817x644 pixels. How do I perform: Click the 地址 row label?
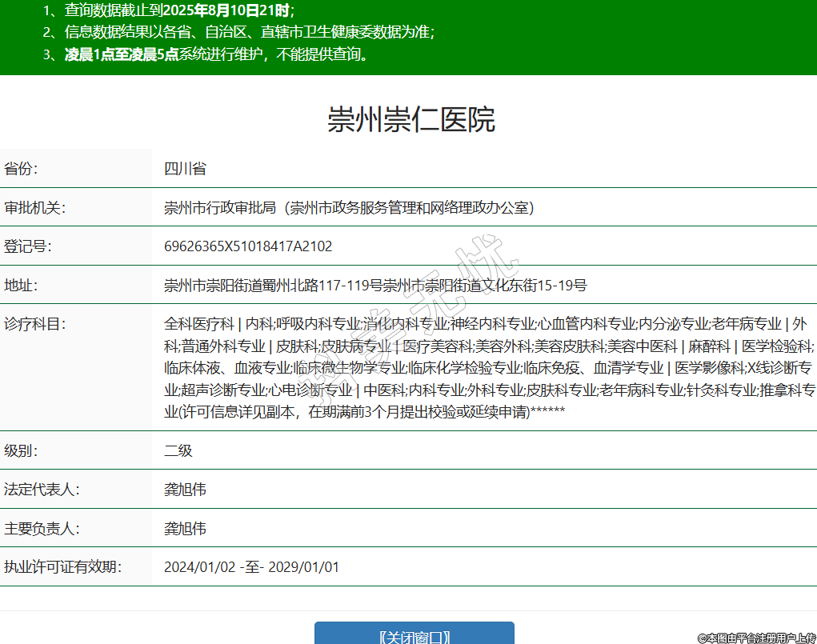tap(22, 286)
